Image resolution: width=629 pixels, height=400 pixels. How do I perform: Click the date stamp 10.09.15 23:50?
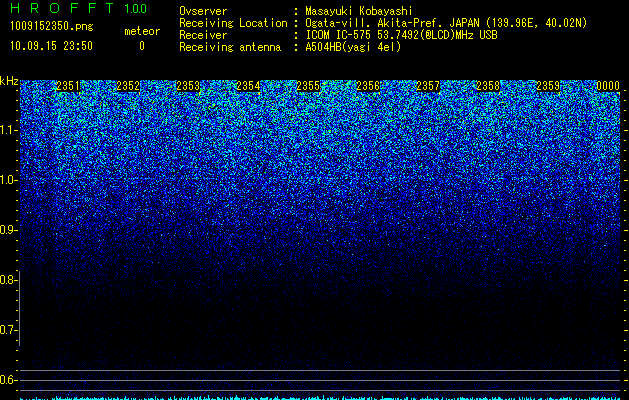click(51, 46)
